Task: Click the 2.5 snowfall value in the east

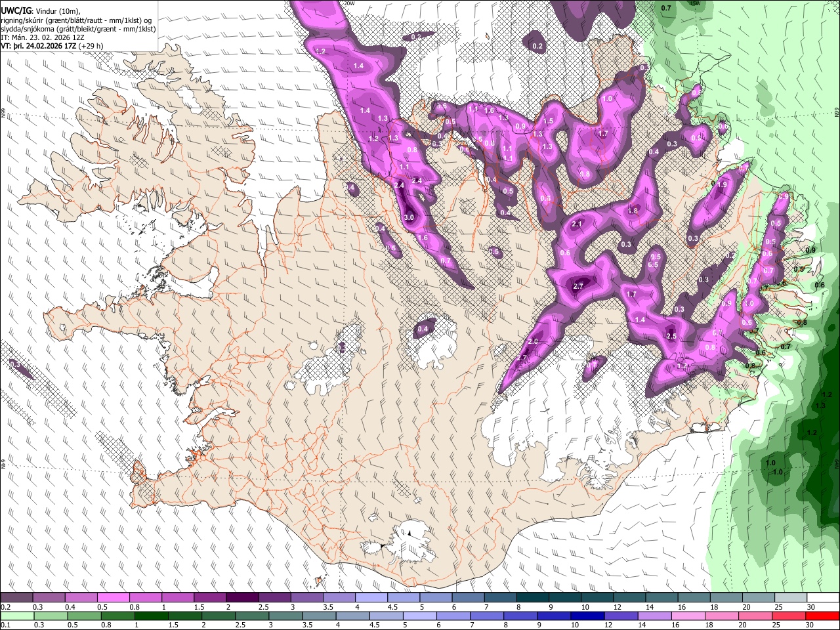Action: pyautogui.click(x=671, y=336)
